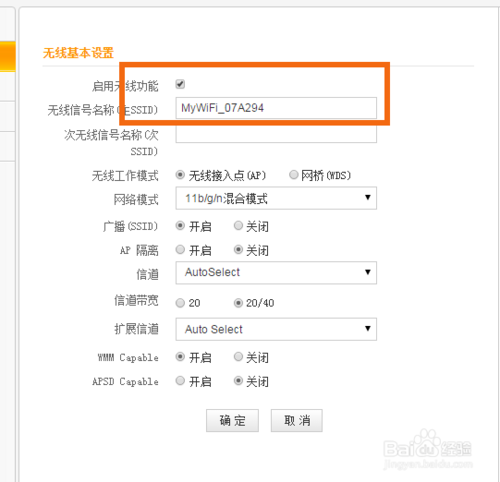This screenshot has width=500, height=482.
Task: Click the 信道带宽 label
Action: pyautogui.click(x=136, y=300)
